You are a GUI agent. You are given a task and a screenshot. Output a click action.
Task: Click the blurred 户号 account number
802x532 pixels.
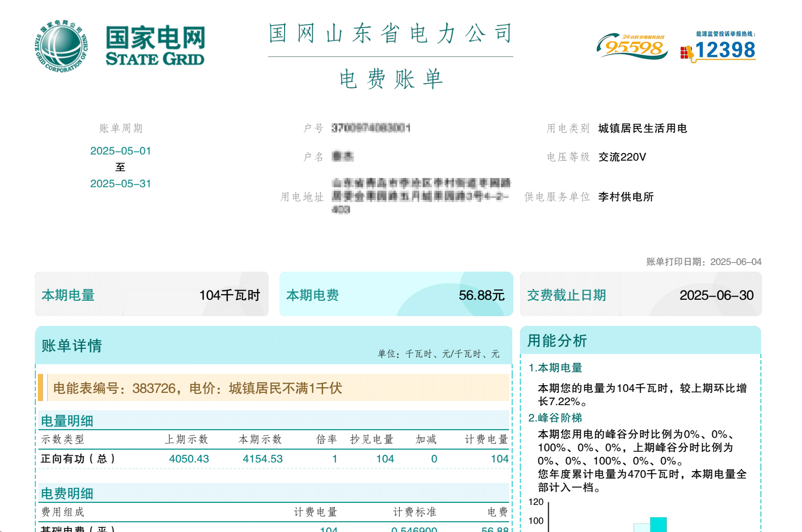[371, 128]
